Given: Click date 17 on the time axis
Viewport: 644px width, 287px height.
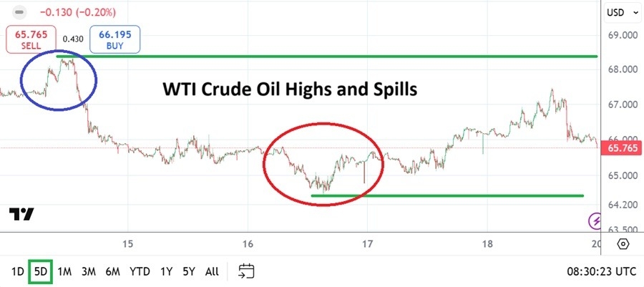Looking at the screenshot, I should (x=366, y=243).
